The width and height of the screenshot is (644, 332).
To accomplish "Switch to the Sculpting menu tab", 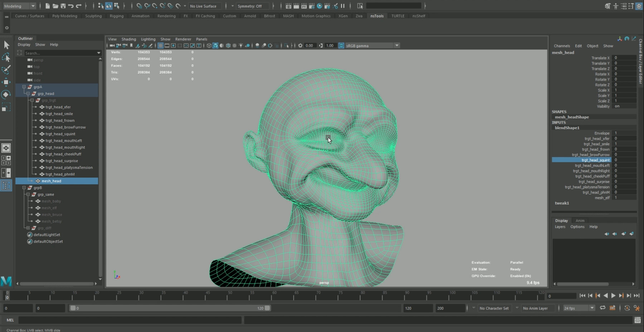I will coord(93,16).
